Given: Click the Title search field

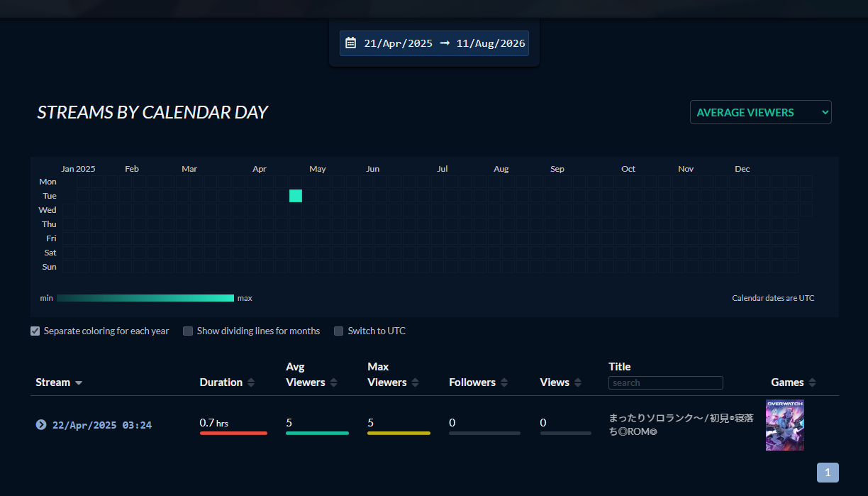Looking at the screenshot, I should tap(666, 383).
